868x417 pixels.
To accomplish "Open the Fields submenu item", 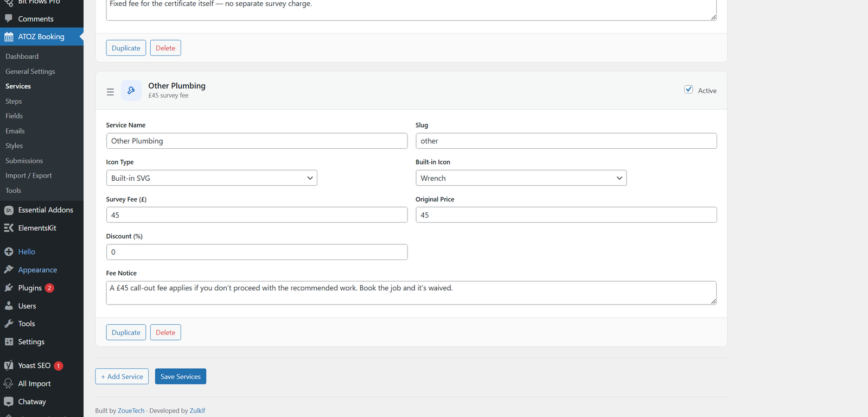I will (x=14, y=116).
